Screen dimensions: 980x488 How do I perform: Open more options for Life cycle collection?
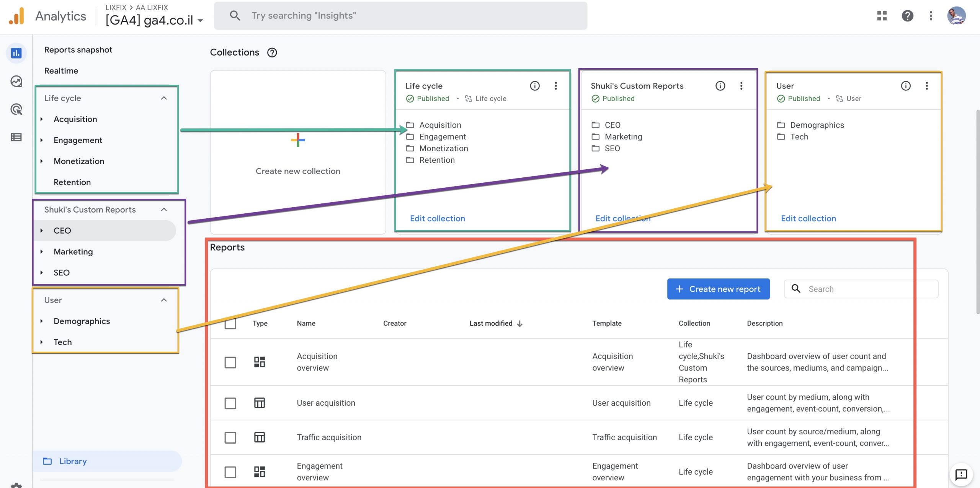tap(556, 86)
